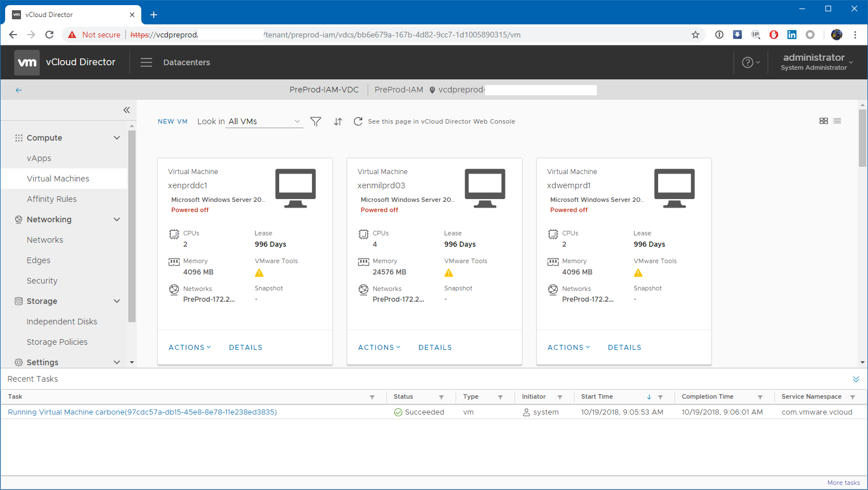Collapse the left navigation sidebar
868x490 pixels.
(x=127, y=110)
